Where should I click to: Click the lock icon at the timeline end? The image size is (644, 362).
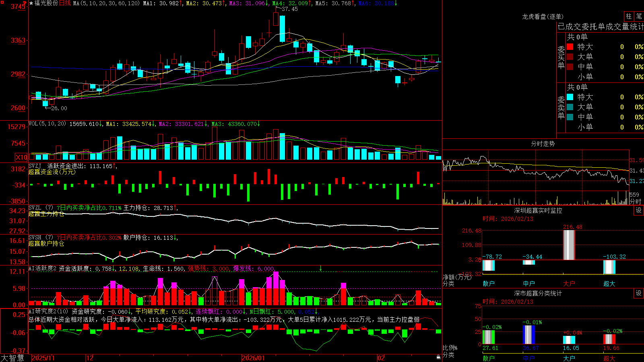coord(439,357)
